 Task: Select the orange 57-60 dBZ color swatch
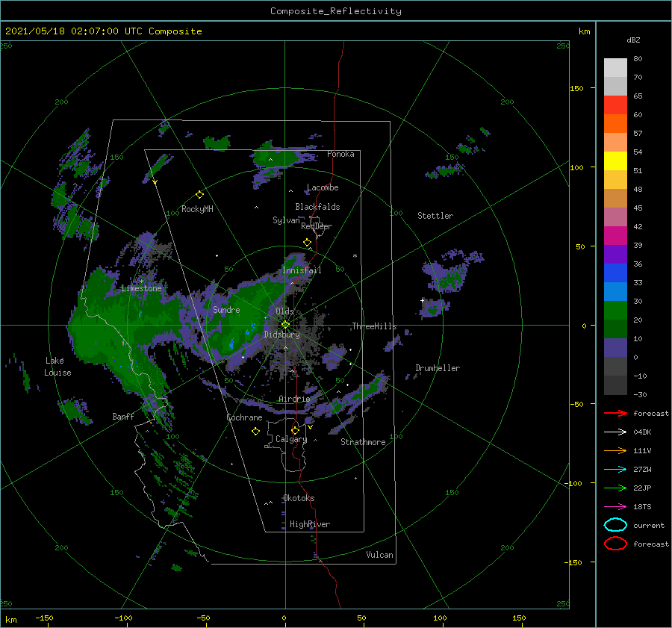pyautogui.click(x=615, y=123)
